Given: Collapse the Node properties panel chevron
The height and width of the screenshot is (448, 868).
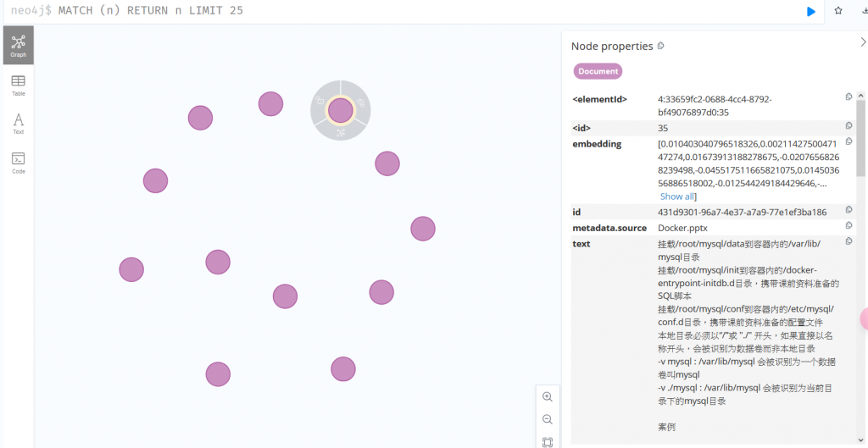Looking at the screenshot, I should pyautogui.click(x=863, y=42).
